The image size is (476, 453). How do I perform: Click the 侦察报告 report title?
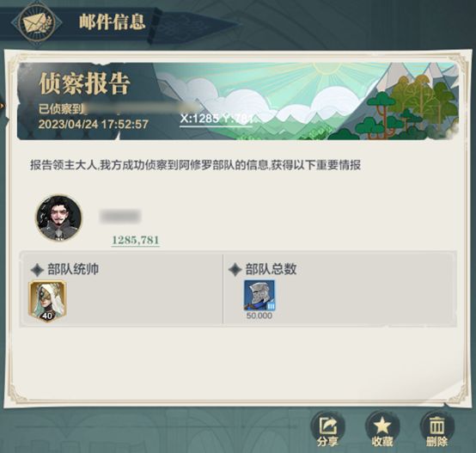pos(85,83)
